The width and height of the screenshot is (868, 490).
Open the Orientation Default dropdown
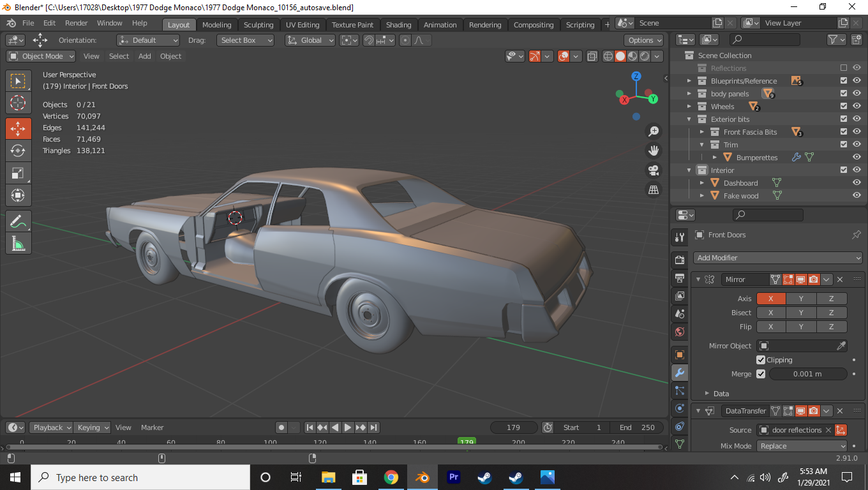coord(148,40)
